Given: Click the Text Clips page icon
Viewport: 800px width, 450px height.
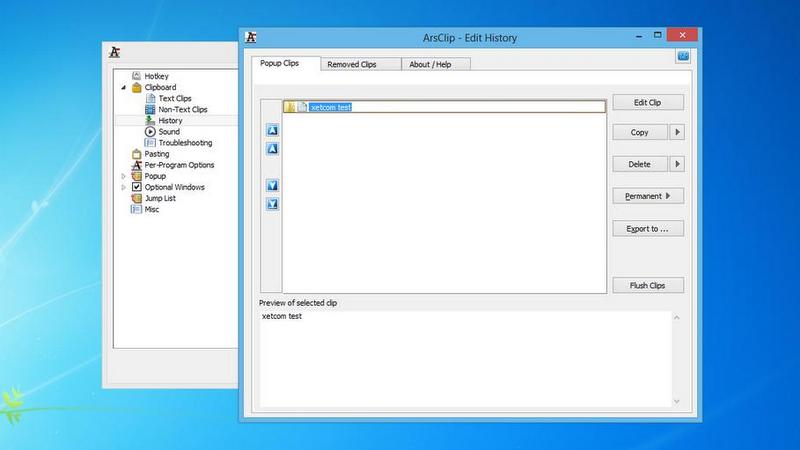Looking at the screenshot, I should pos(150,98).
